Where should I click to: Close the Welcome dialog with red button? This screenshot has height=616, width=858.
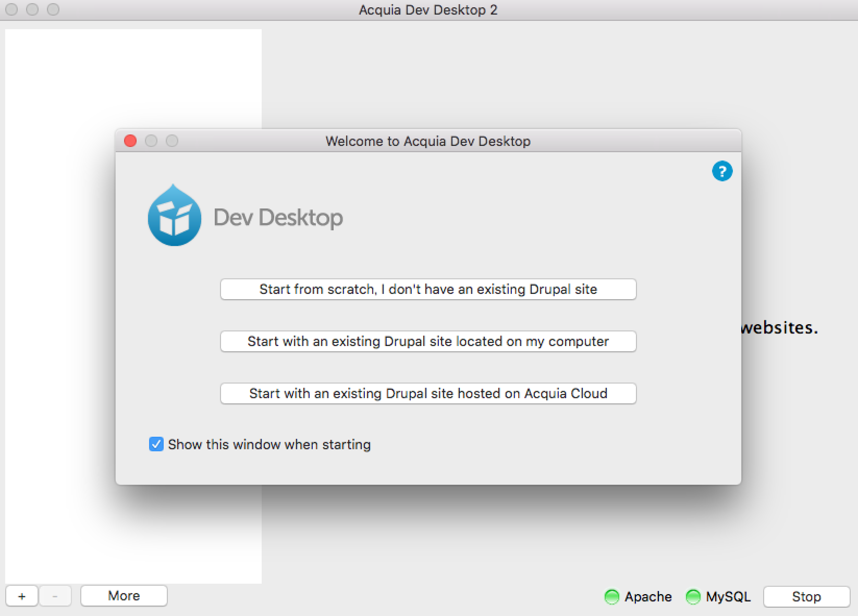pos(130,141)
